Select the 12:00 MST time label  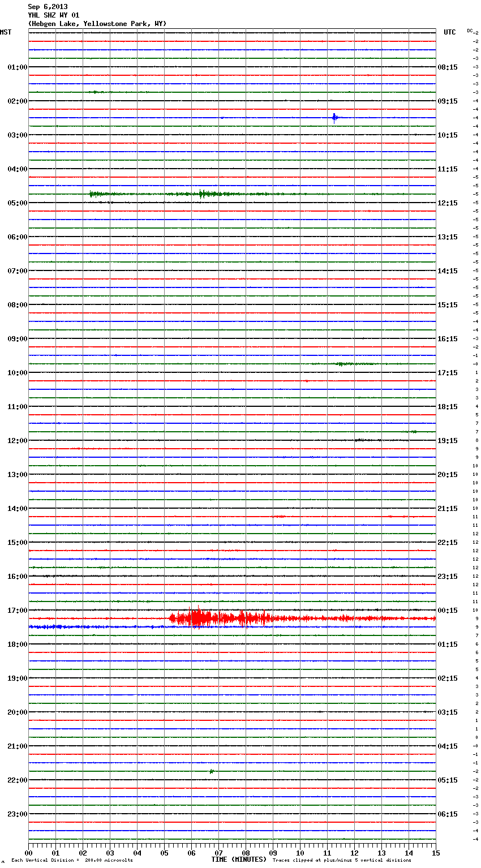coord(18,441)
